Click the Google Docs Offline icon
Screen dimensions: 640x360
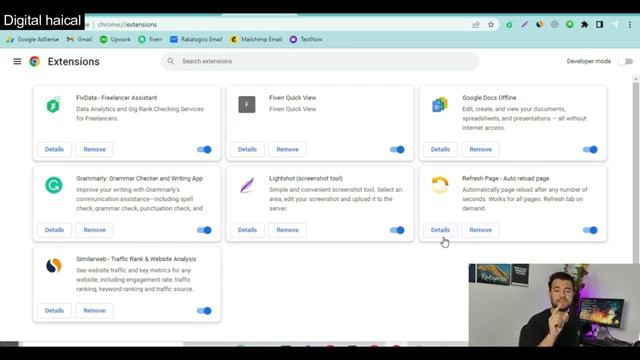[x=440, y=104]
